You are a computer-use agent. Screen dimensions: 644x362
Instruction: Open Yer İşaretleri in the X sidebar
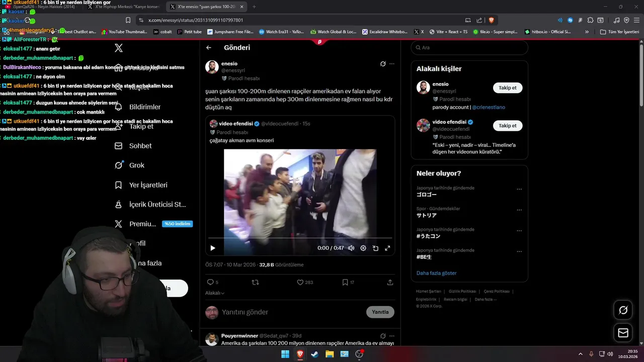(141, 185)
